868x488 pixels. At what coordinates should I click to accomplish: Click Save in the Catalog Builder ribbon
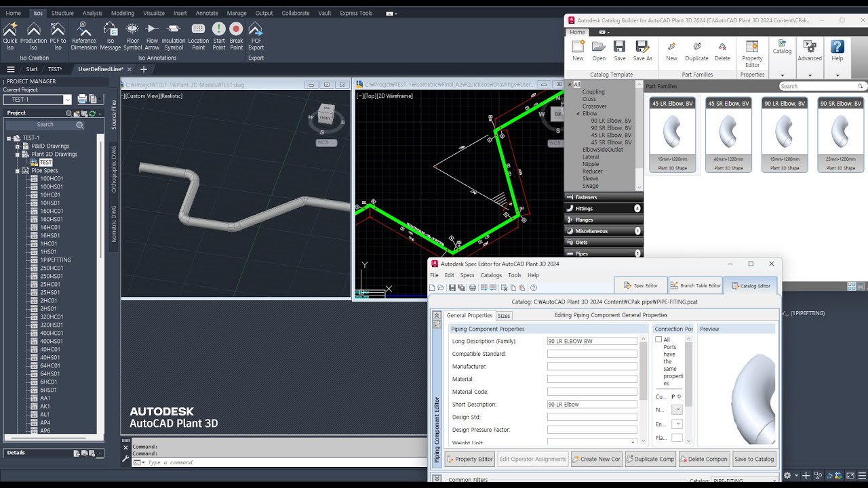coord(620,51)
